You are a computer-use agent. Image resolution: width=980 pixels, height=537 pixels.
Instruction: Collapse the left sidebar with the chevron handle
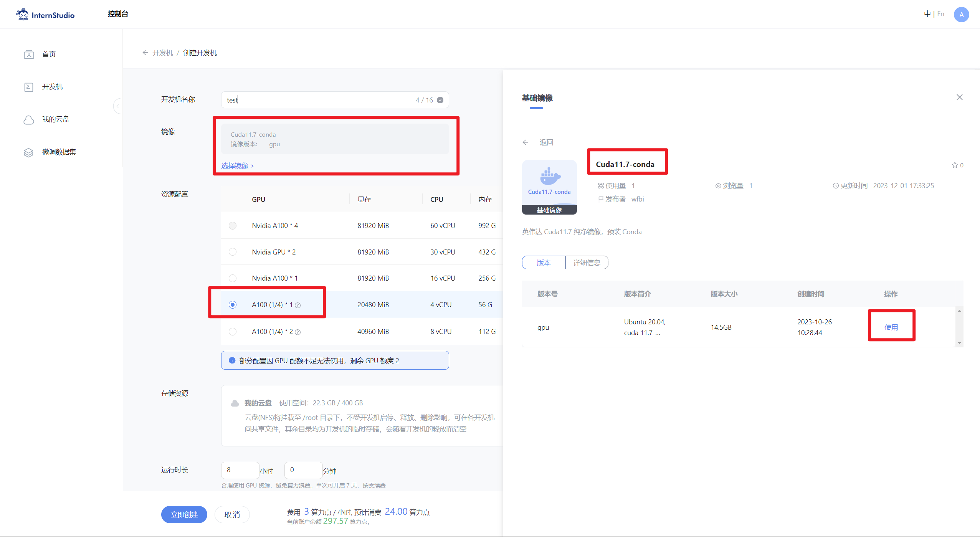pos(117,106)
